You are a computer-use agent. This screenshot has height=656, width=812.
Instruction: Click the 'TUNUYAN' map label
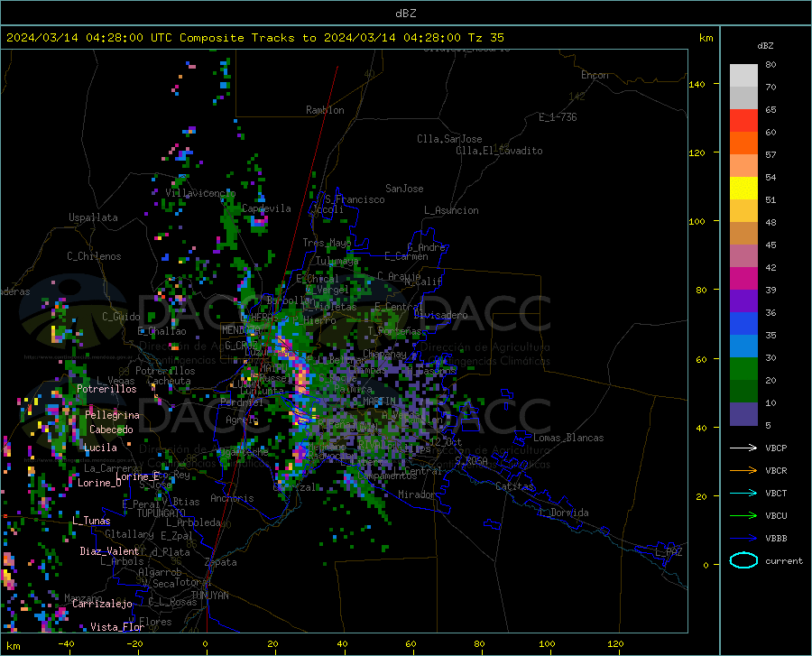point(209,596)
